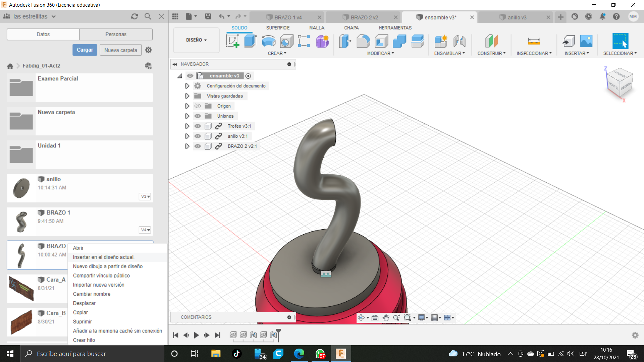
Task: Toggle visibility of BRAZO 2 v2:1
Action: point(198,146)
